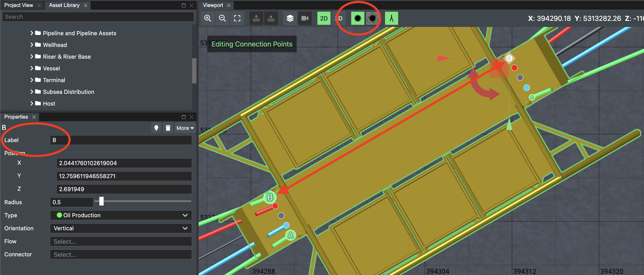
Task: Select large connection point B in viewport
Action: click(270, 197)
